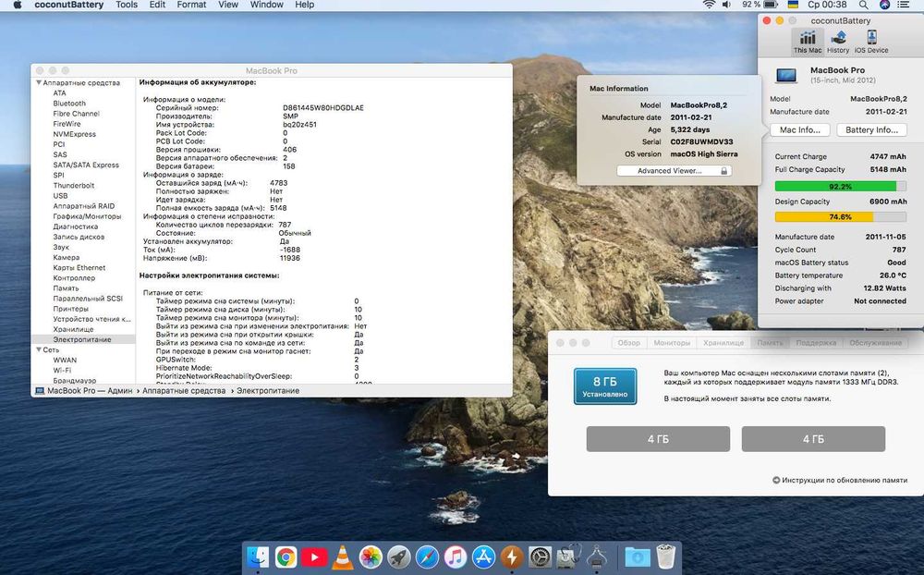
Task: Open System Preferences from the Dock
Action: point(541,557)
